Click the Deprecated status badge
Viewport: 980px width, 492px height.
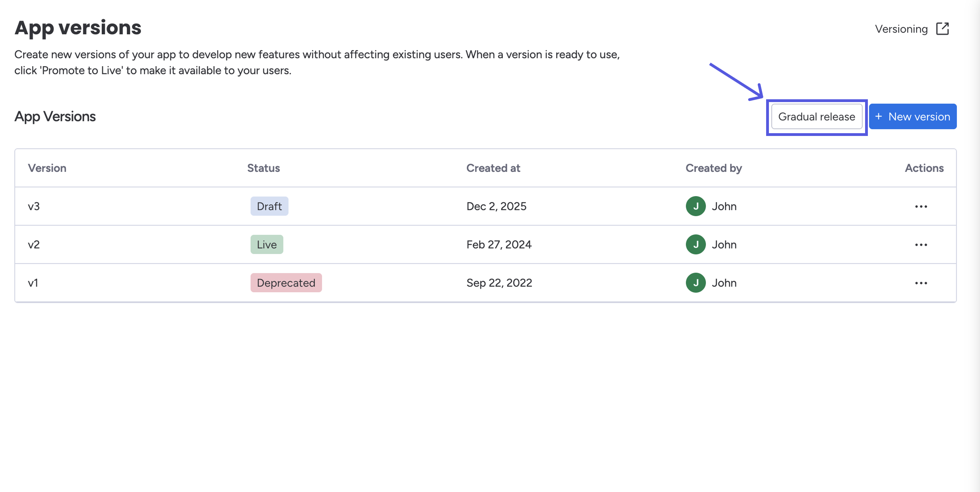(286, 283)
